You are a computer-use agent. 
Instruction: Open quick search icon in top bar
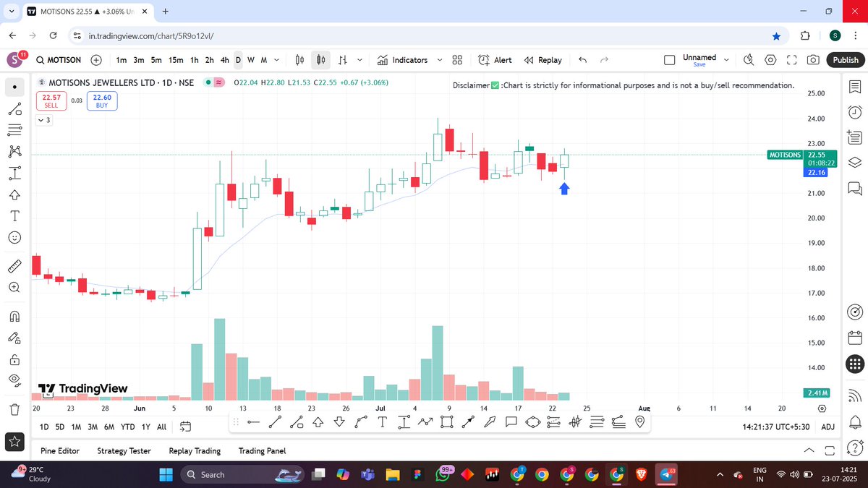pos(749,60)
